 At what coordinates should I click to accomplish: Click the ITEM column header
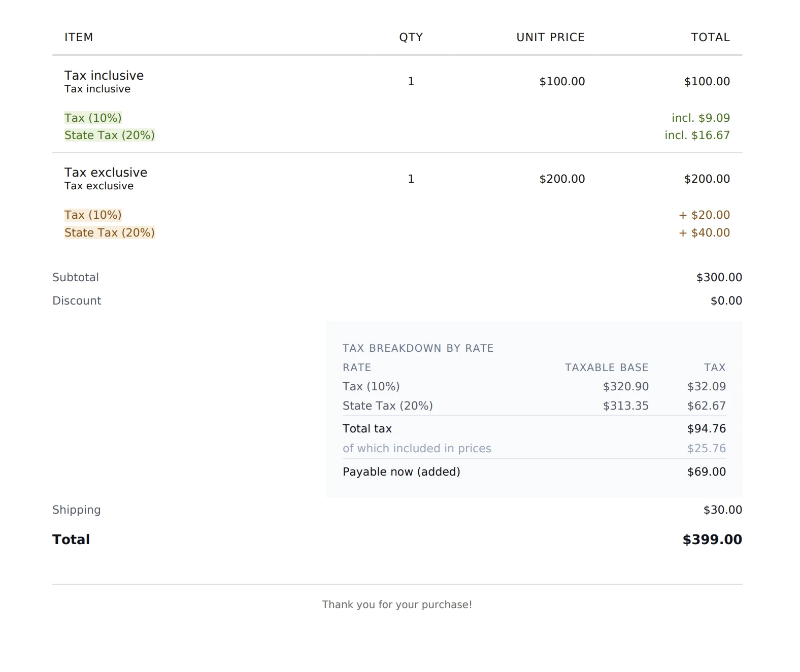tap(79, 37)
